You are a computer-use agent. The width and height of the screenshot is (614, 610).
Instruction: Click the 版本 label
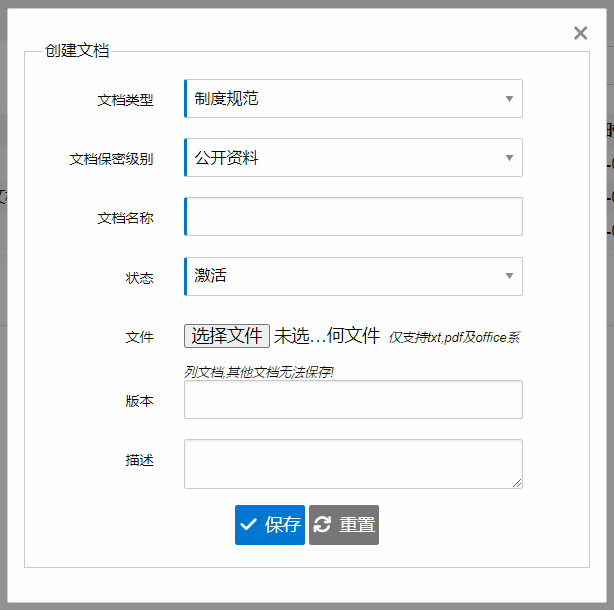(139, 401)
